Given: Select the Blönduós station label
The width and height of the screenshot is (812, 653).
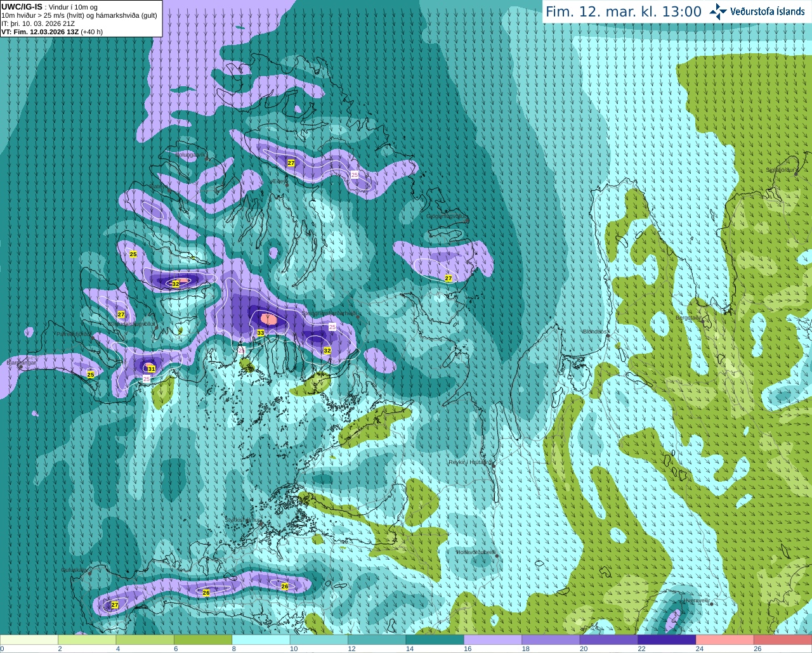Looking at the screenshot, I should pyautogui.click(x=596, y=332).
